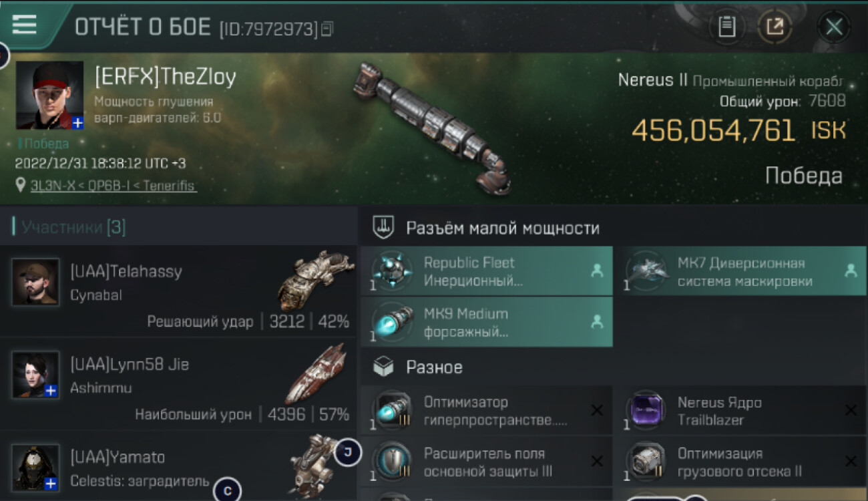
Task: Share the battle report externally
Action: [x=775, y=27]
